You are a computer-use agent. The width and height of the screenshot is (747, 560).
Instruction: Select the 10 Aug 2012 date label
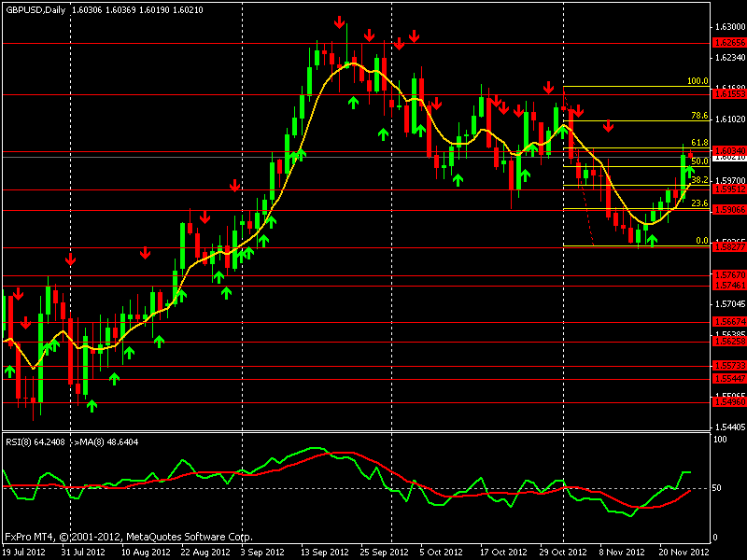pyautogui.click(x=146, y=553)
